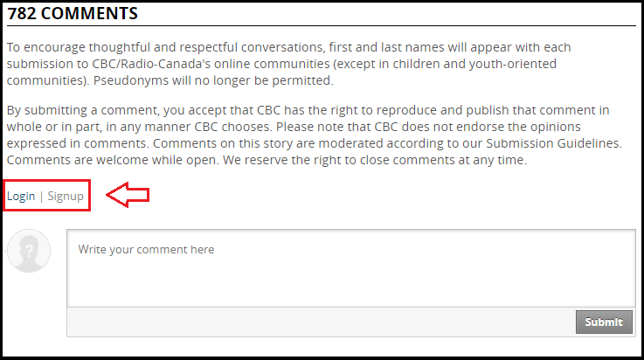Viewport: 644px width, 360px height.
Task: Click the pipe separator between Login and Signup
Action: click(x=41, y=197)
